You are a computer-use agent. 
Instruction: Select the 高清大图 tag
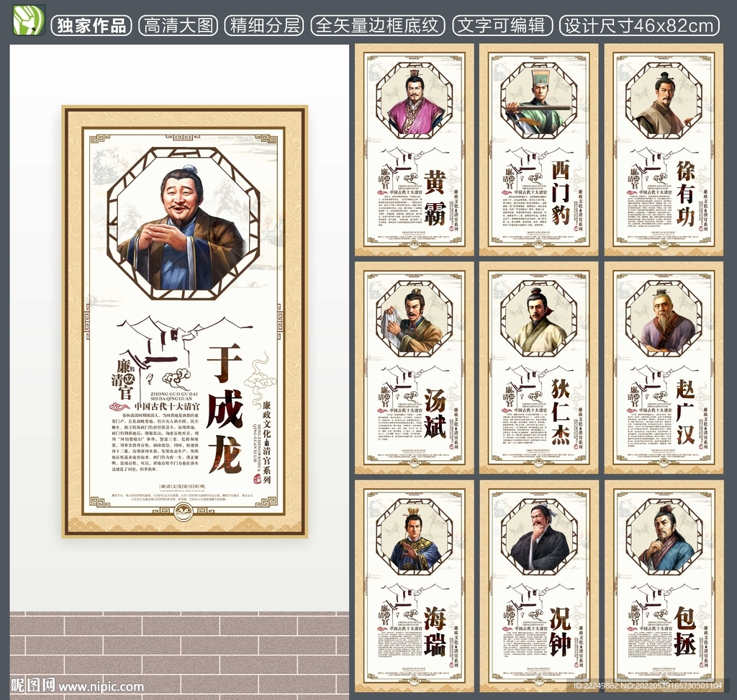178,26
